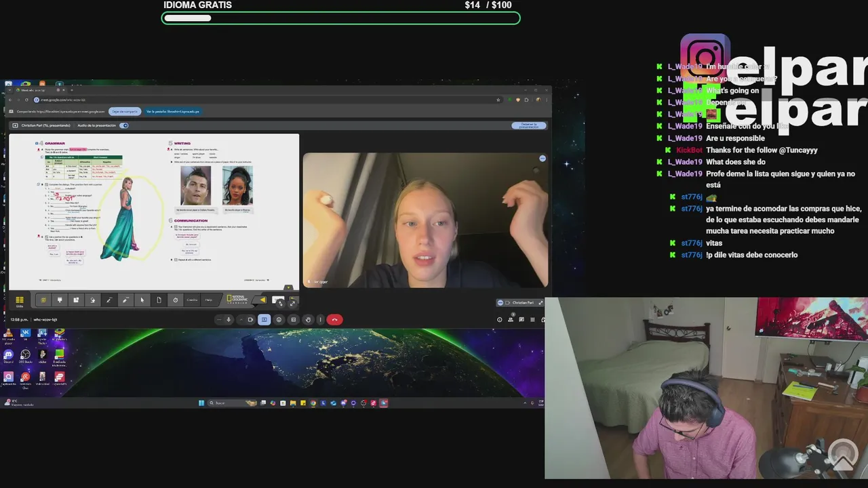Open chat with everyone panel
This screenshot has width=868, height=488.
(521, 319)
